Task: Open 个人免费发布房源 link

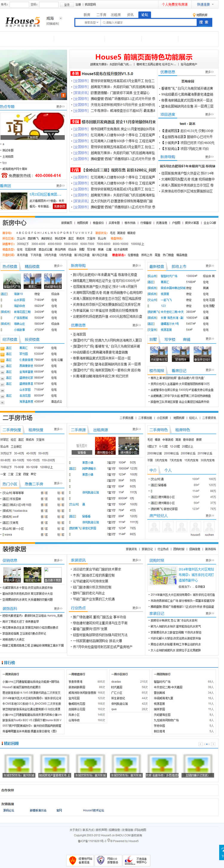Action: point(174,4)
